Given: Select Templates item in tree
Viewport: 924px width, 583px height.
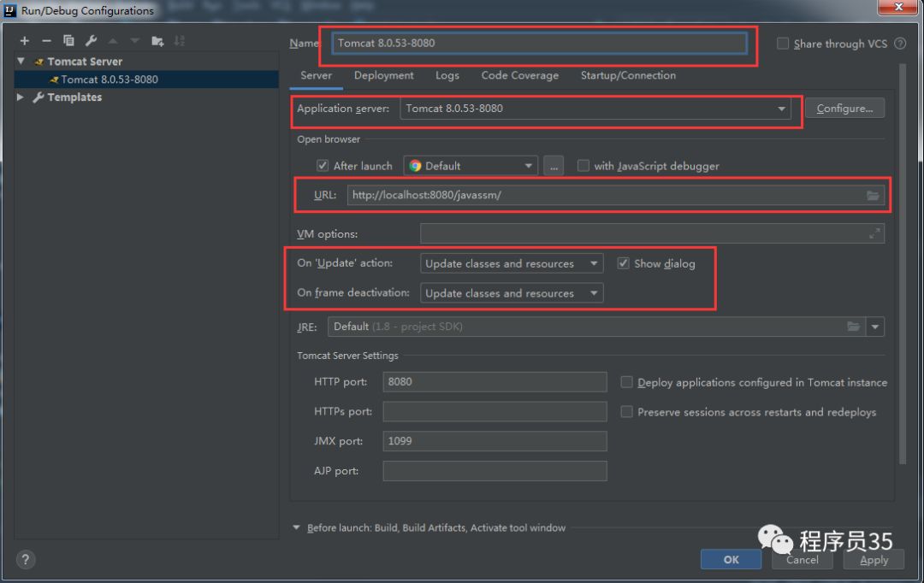Looking at the screenshot, I should 74,97.
